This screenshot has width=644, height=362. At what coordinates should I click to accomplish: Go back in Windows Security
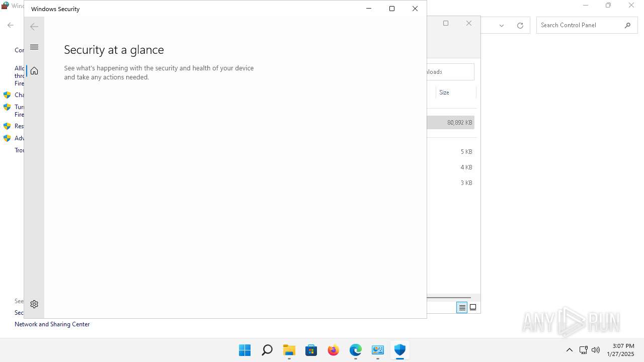tap(34, 27)
